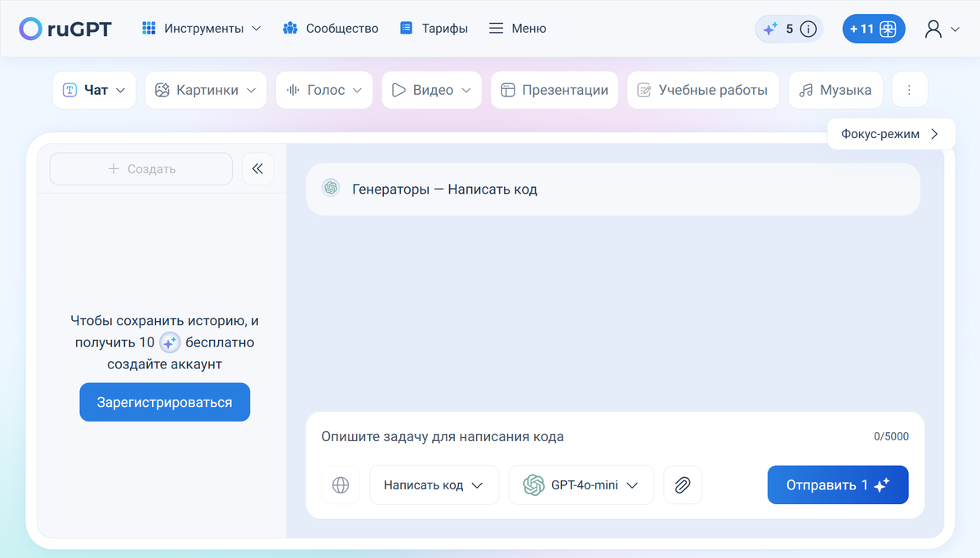Open Инструменты dropdown menu

(x=201, y=29)
